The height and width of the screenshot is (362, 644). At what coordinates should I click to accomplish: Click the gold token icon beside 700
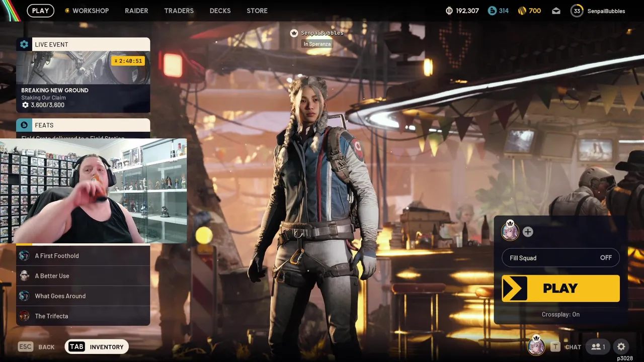[x=522, y=11]
